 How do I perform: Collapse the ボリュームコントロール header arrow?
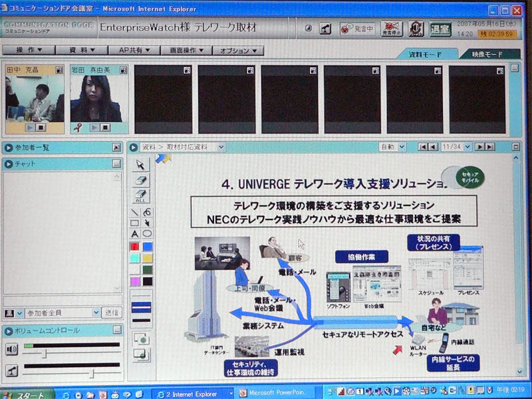click(x=9, y=331)
